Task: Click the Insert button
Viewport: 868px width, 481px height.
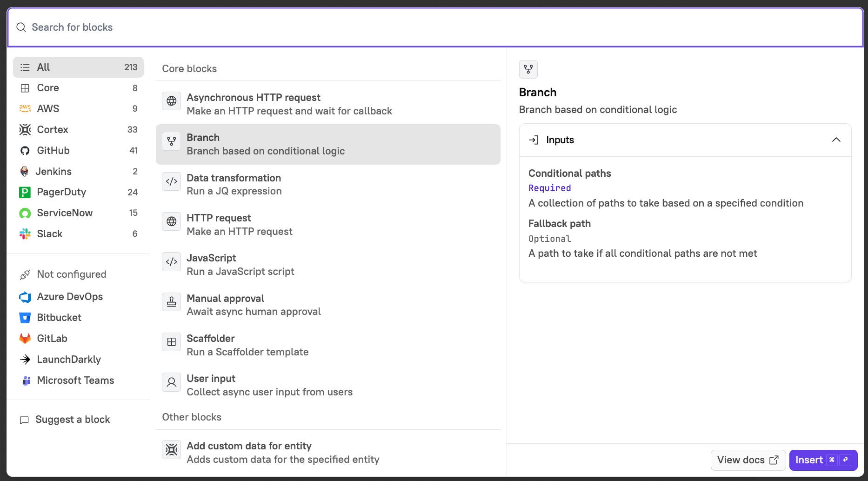Action: [x=823, y=460]
